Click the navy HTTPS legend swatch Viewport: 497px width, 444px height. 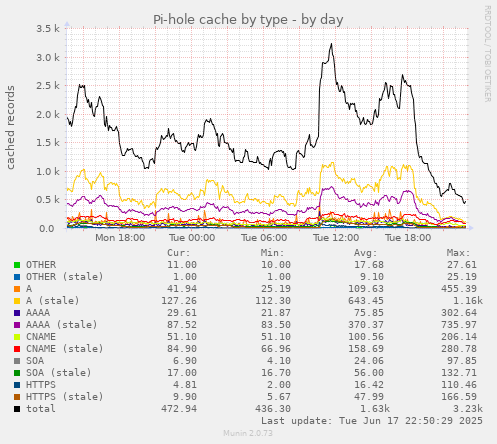(17, 385)
